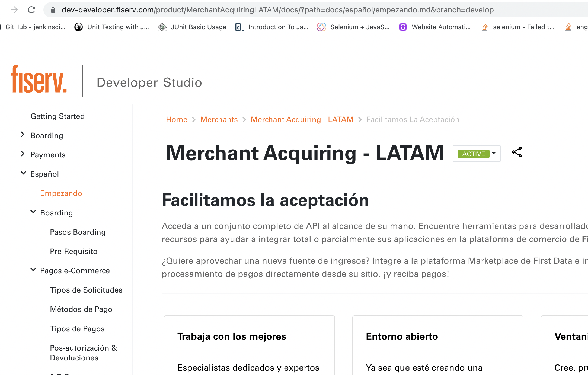Image resolution: width=588 pixels, height=375 pixels.
Task: Click the browser address bar URL
Action: 277,10
